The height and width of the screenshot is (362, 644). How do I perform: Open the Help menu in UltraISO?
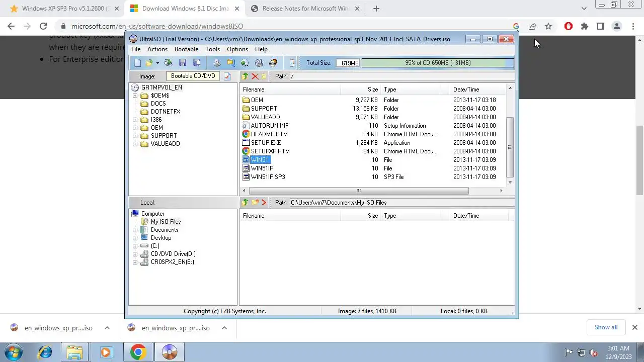click(261, 49)
